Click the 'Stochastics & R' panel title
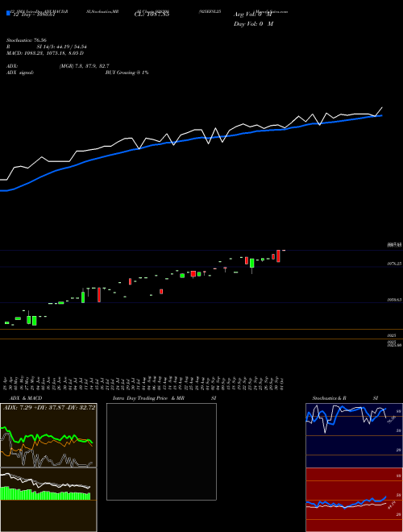 [x=329, y=398]
